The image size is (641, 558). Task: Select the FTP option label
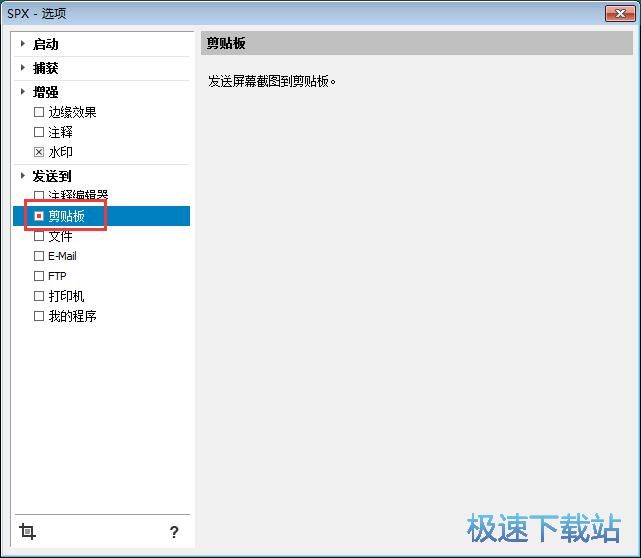tap(57, 276)
